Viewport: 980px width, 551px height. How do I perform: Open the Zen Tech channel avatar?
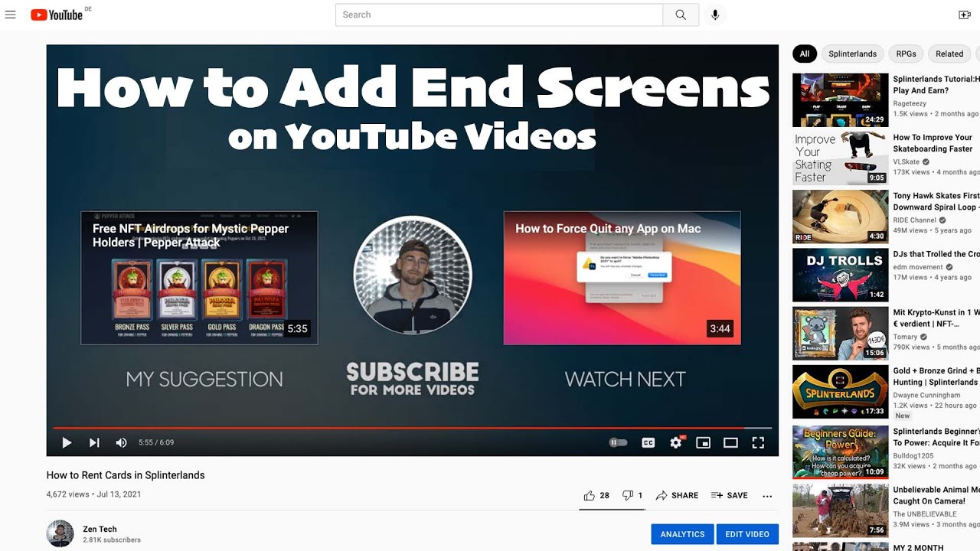(x=60, y=533)
